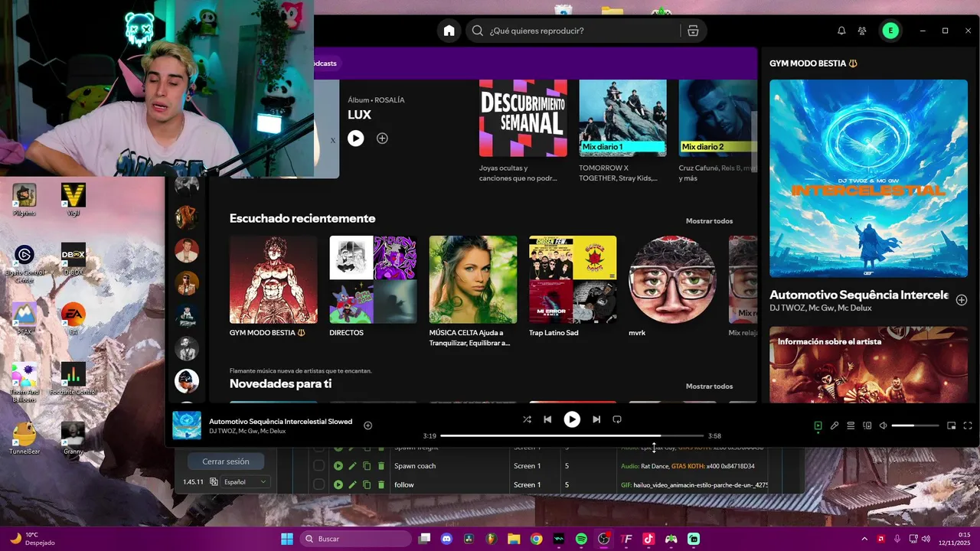Toggle shuffle in the player
This screenshot has width=980, height=551.
click(527, 419)
